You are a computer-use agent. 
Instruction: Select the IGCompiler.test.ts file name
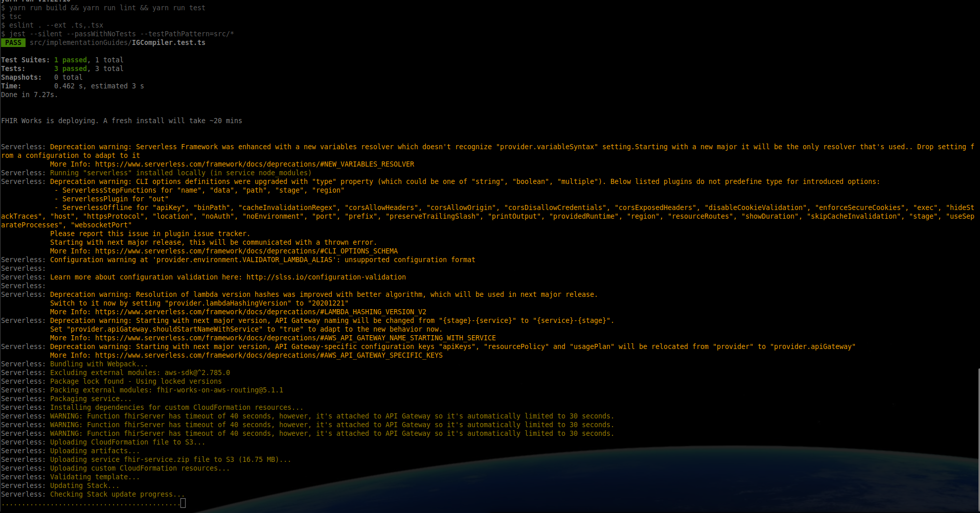[168, 42]
